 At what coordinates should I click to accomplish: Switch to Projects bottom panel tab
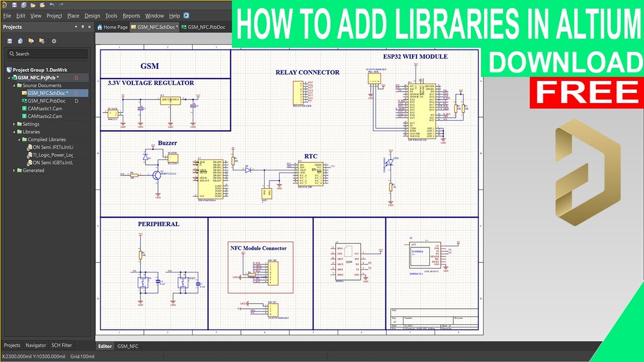pyautogui.click(x=12, y=345)
